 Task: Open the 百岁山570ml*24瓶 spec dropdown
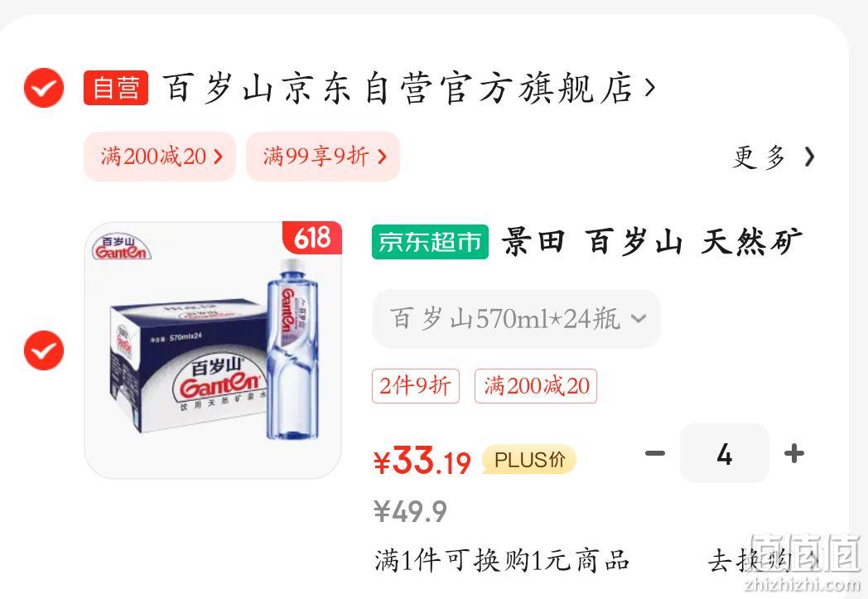point(516,319)
